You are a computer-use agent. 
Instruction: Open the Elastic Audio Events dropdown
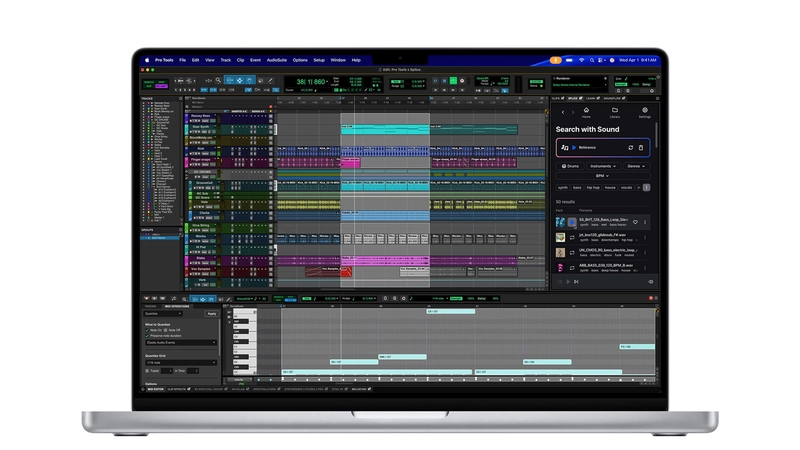click(x=181, y=342)
